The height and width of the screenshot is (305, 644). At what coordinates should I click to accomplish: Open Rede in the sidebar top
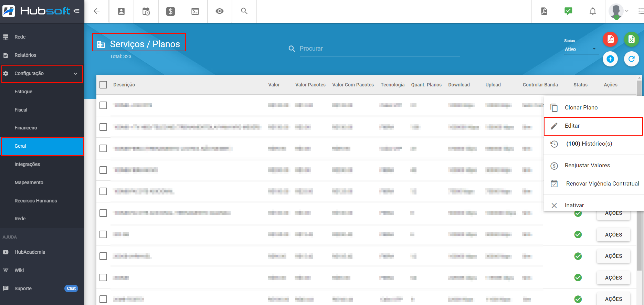[42, 37]
